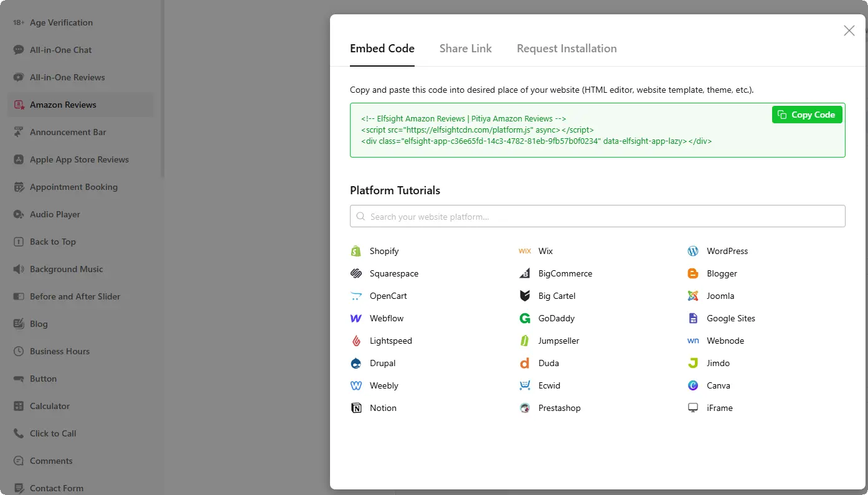
Task: Click the Button widget sidebar icon
Action: click(x=19, y=379)
